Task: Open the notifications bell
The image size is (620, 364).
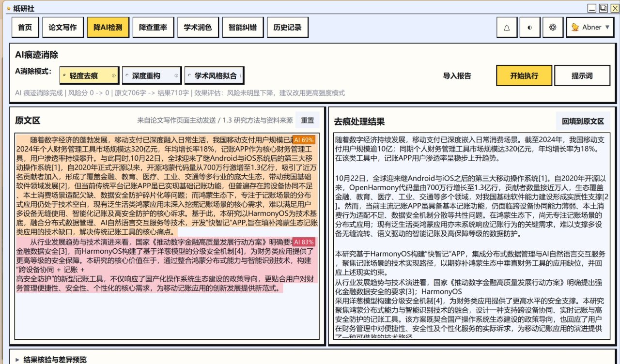Action: pos(507,28)
